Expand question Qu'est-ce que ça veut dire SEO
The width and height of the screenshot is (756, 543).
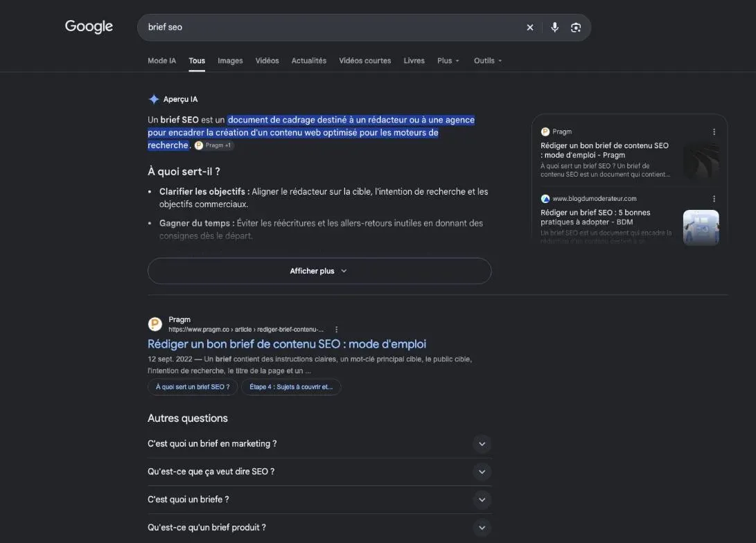[319, 472]
